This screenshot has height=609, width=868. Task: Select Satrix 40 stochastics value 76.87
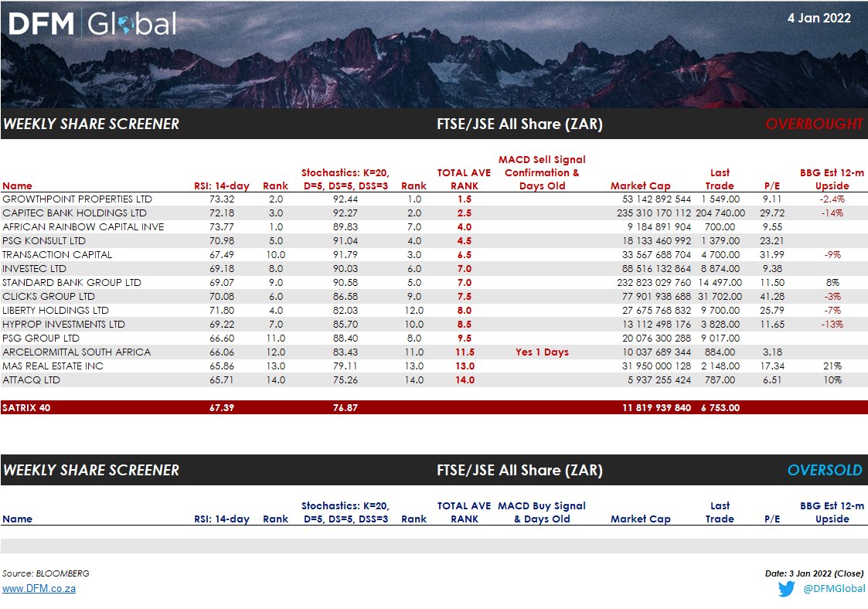(345, 407)
